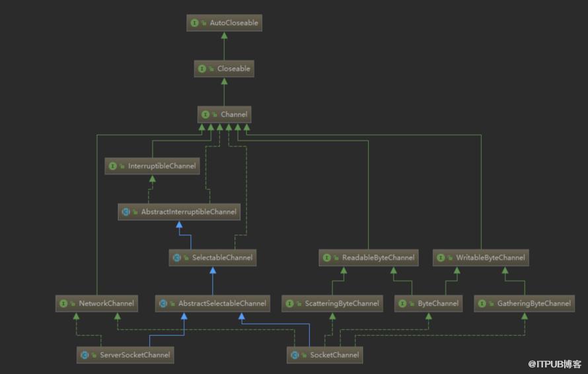Click the NetworkChannel interface node

96,303
